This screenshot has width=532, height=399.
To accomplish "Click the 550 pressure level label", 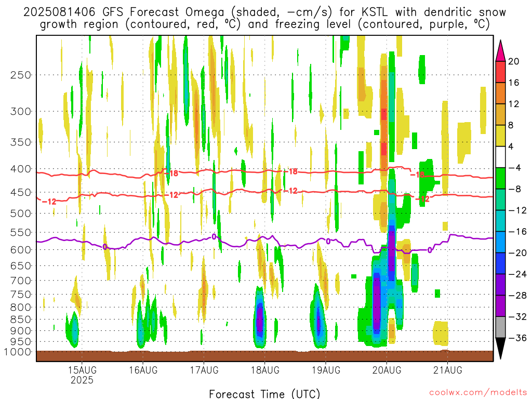I will click(21, 232).
